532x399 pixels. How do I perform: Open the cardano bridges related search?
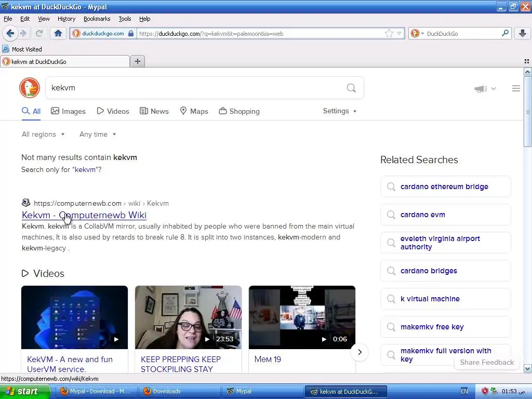(445, 271)
